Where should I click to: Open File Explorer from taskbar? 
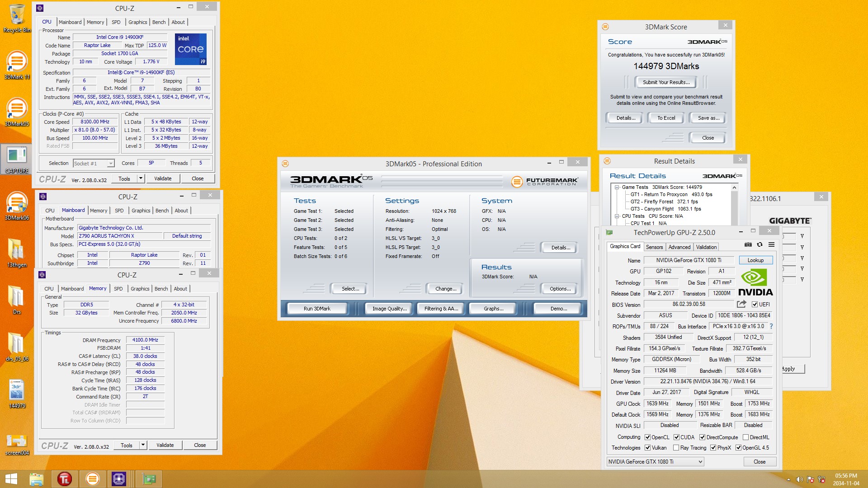pos(36,479)
